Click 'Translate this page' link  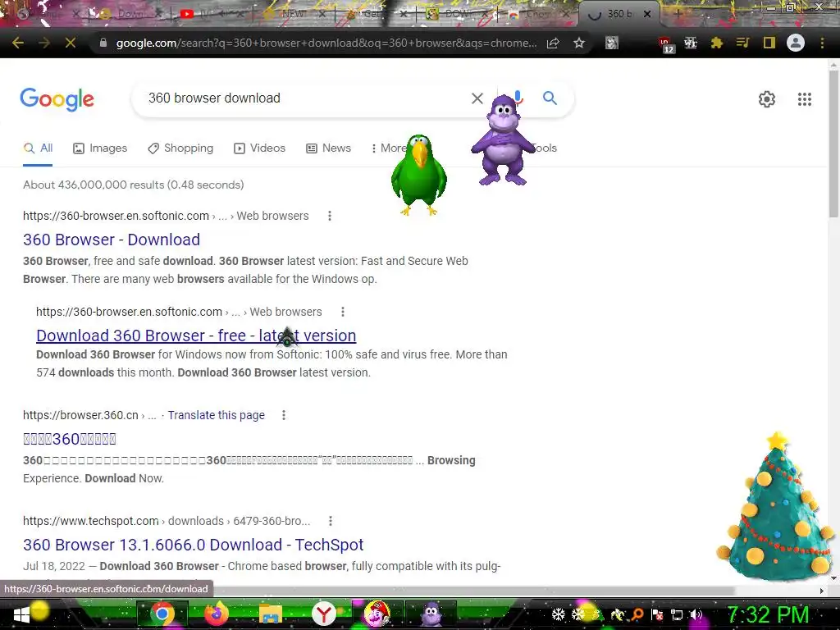[x=216, y=415]
